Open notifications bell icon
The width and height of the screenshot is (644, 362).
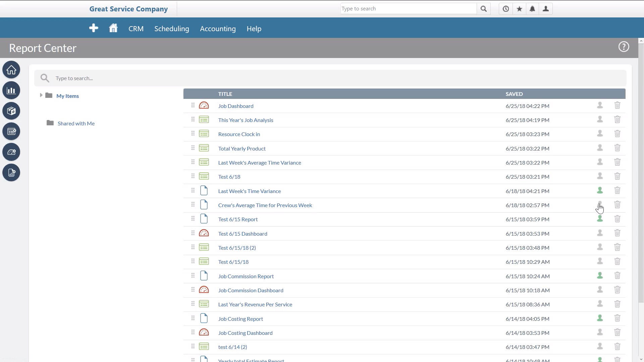pyautogui.click(x=532, y=9)
